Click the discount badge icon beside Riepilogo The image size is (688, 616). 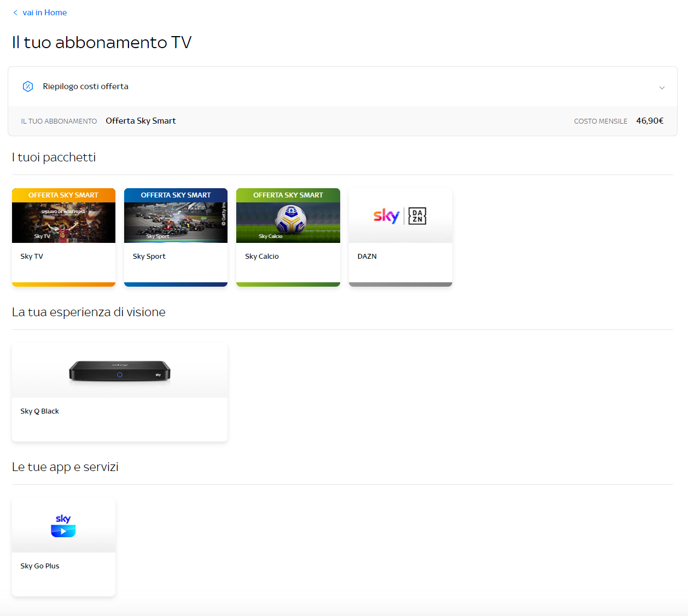pyautogui.click(x=27, y=86)
